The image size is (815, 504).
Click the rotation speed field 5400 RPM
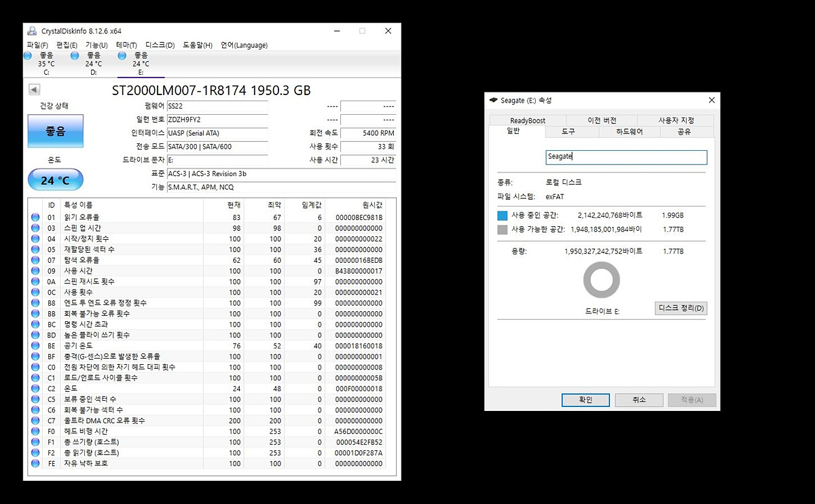pos(368,133)
